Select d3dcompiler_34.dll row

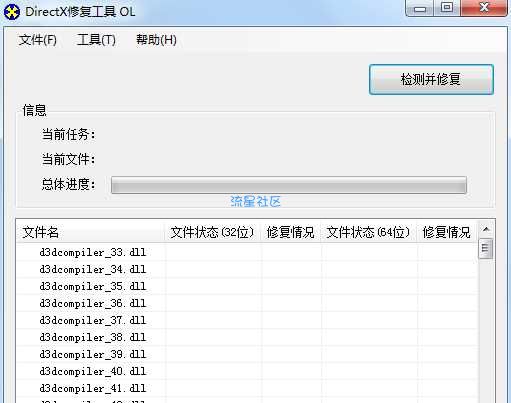(x=247, y=269)
